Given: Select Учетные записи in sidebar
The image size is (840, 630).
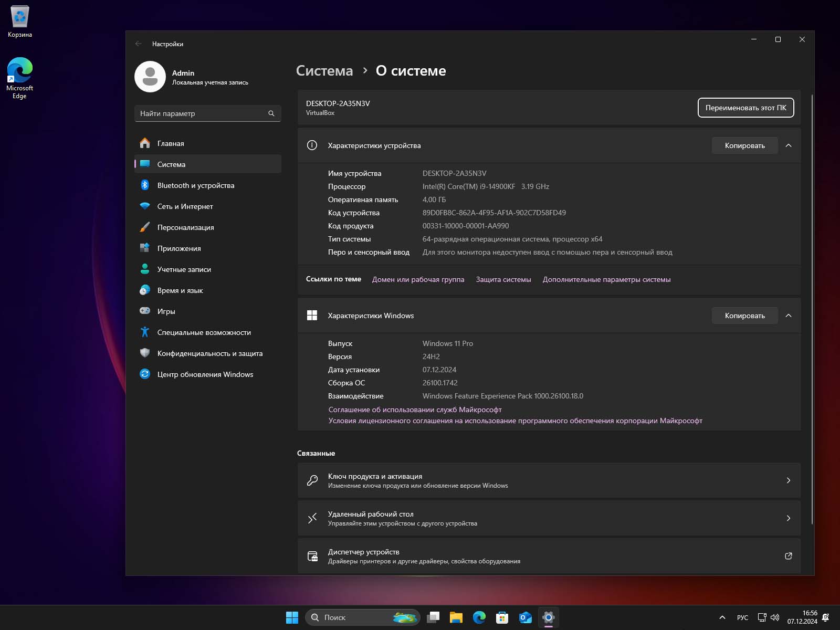Looking at the screenshot, I should (x=184, y=269).
